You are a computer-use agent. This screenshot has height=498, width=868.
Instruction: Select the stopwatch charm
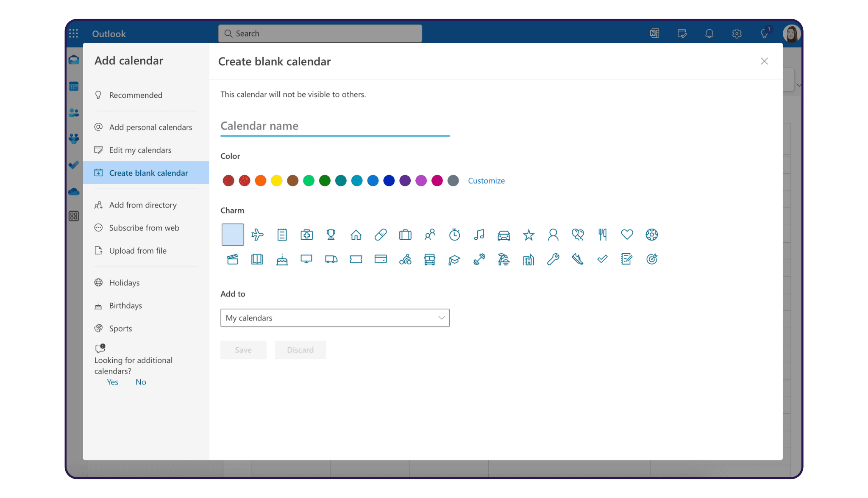[454, 235]
